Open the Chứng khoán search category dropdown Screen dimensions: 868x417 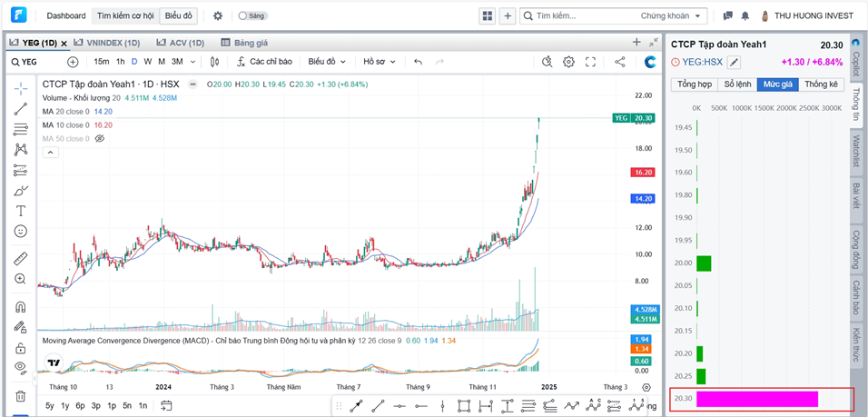(670, 16)
